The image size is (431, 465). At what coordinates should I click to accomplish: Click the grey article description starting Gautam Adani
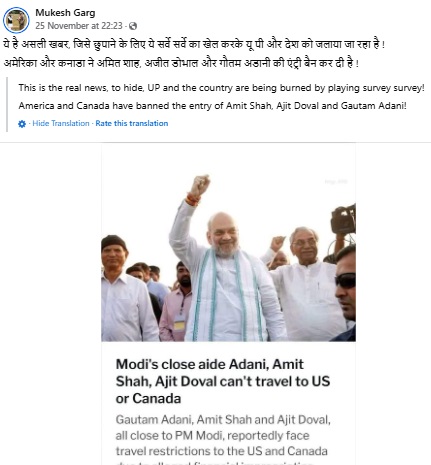(223, 439)
